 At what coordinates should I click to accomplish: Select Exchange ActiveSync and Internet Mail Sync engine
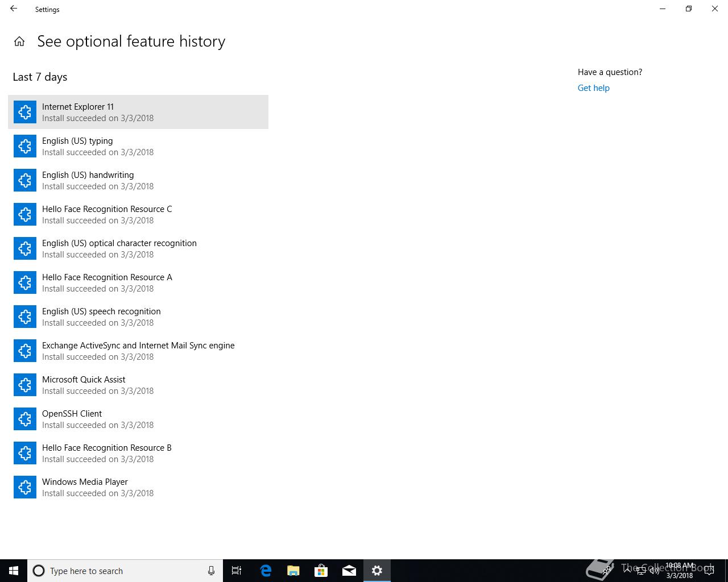pos(138,351)
